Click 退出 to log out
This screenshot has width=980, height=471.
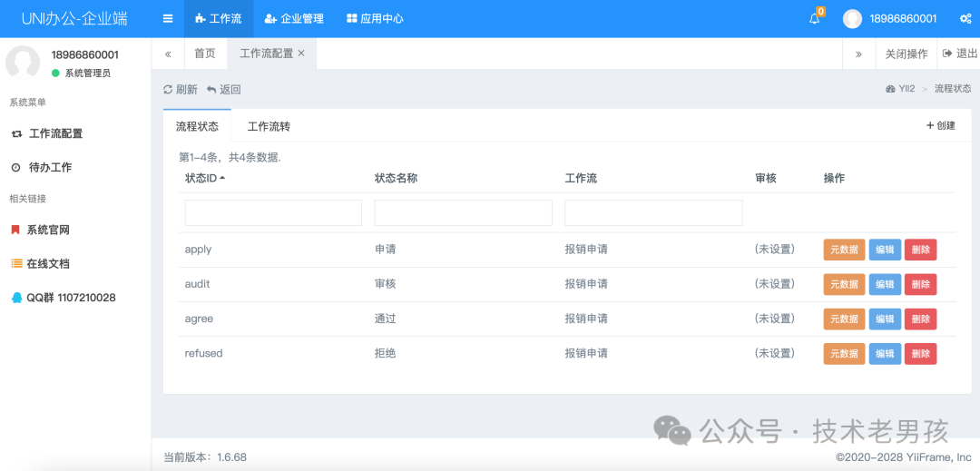960,54
